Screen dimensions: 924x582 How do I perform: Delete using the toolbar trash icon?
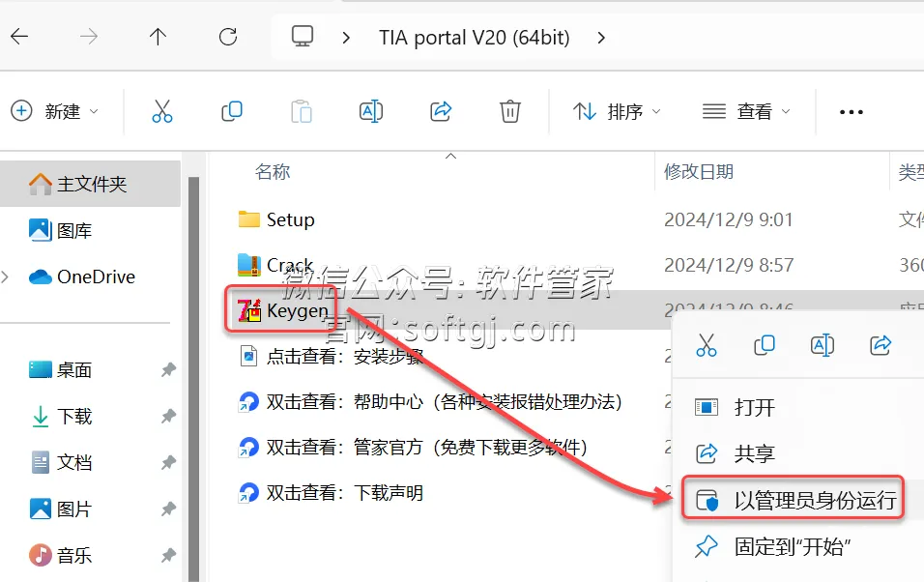(509, 111)
